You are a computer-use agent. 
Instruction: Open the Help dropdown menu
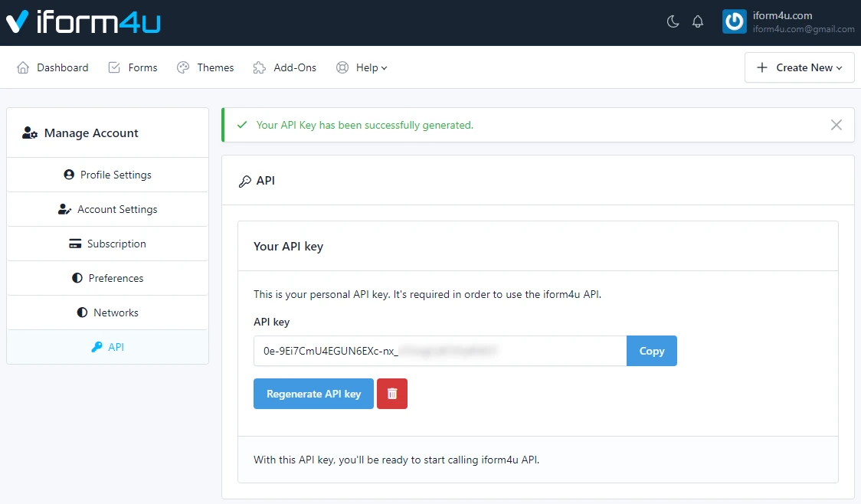362,67
